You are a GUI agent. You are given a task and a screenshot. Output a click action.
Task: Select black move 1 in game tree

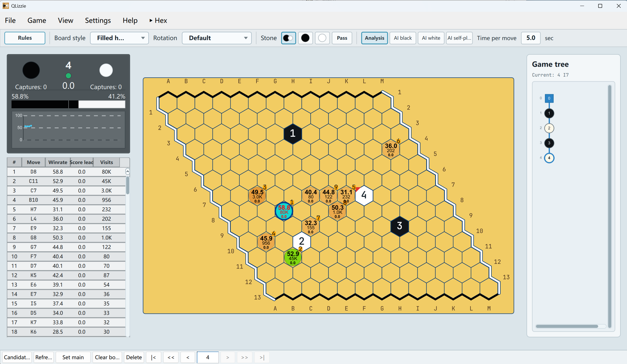(549, 113)
